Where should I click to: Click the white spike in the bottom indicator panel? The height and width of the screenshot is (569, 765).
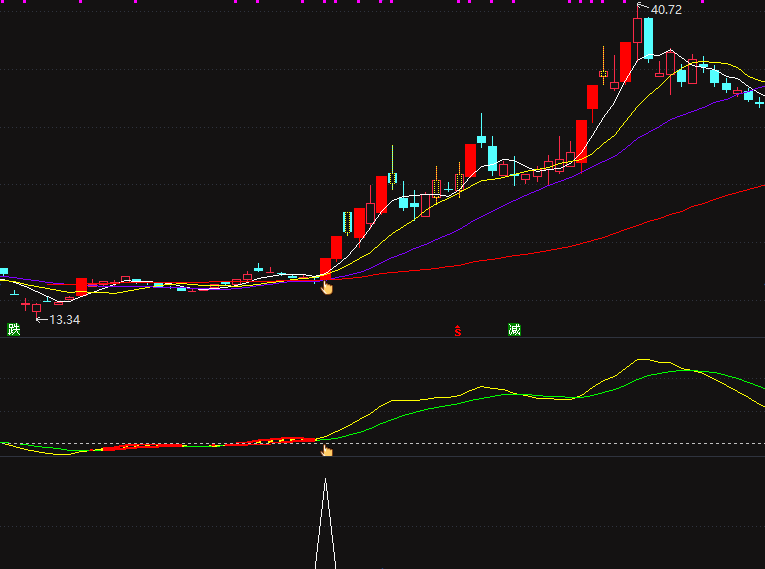coord(325,523)
